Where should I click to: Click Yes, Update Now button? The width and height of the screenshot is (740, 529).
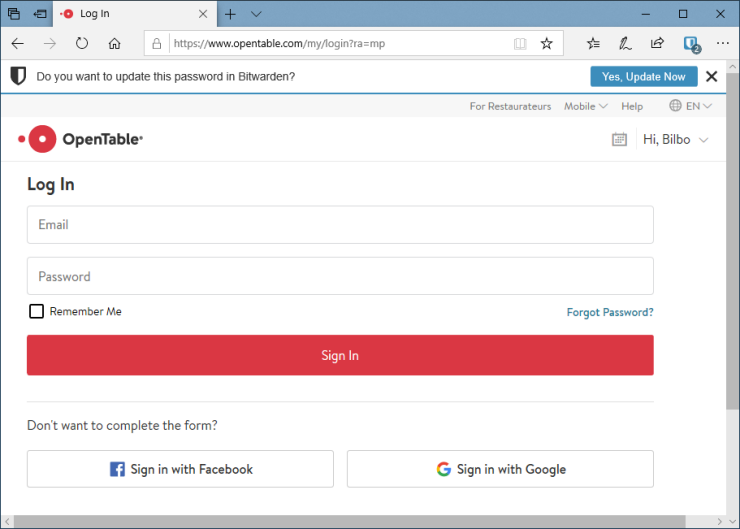[644, 76]
